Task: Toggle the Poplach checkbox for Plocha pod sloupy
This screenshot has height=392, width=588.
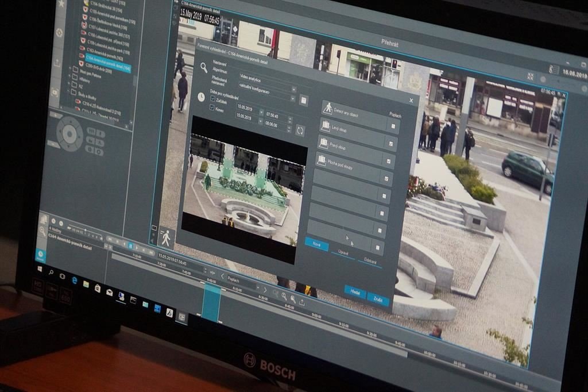Action: pos(386,179)
